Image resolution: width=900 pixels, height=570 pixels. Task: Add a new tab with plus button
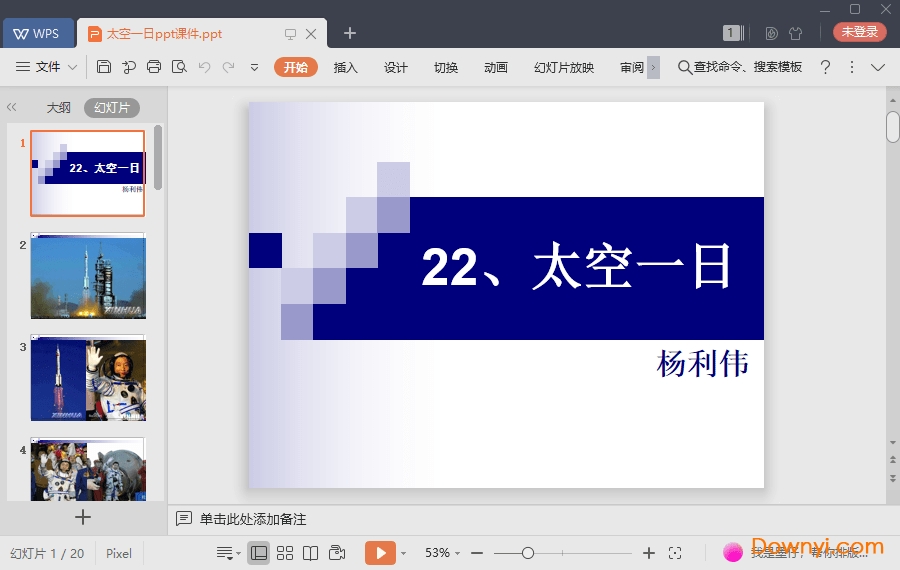(350, 33)
